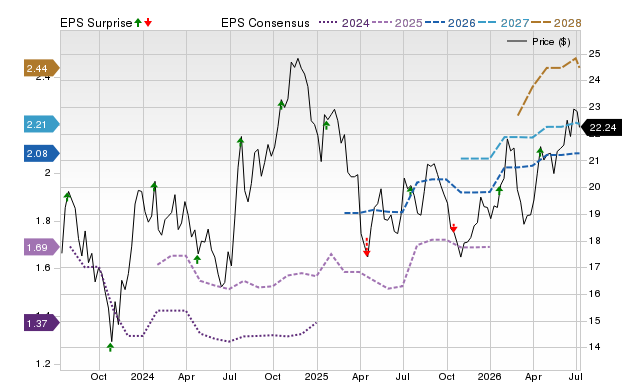Select the green surprise arrow just after July 2025
The width and height of the screenshot is (640, 382).
410,190
